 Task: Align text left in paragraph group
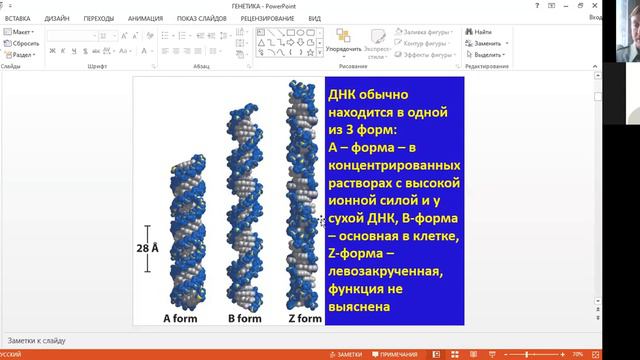click(165, 51)
